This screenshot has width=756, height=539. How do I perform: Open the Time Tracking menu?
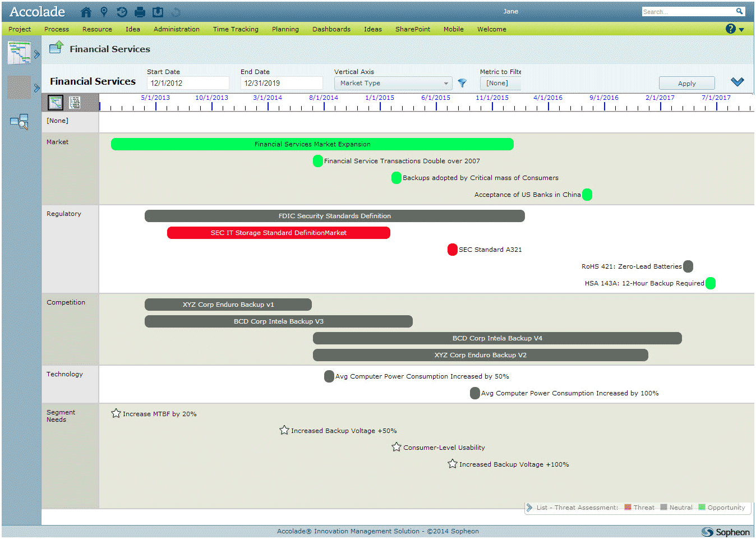(236, 29)
